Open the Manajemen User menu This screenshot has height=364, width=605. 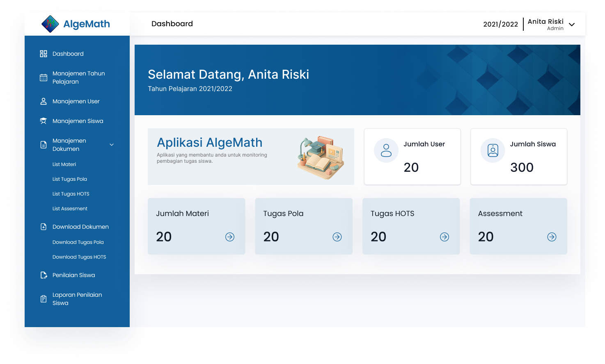[76, 101]
